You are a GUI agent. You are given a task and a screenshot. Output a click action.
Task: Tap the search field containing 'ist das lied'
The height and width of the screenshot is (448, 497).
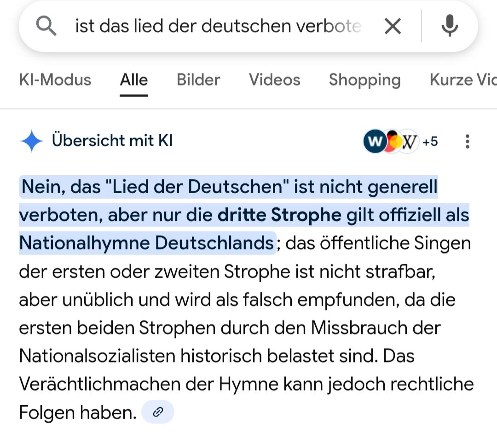[218, 27]
